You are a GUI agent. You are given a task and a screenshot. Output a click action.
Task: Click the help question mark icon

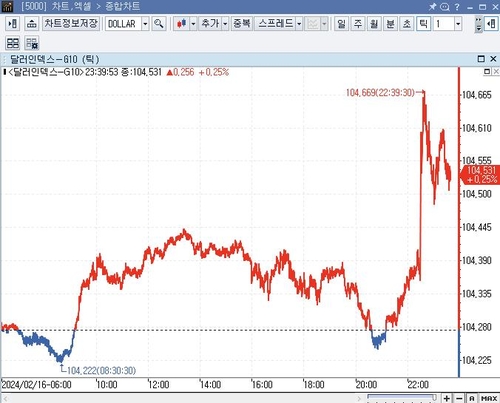[457, 6]
